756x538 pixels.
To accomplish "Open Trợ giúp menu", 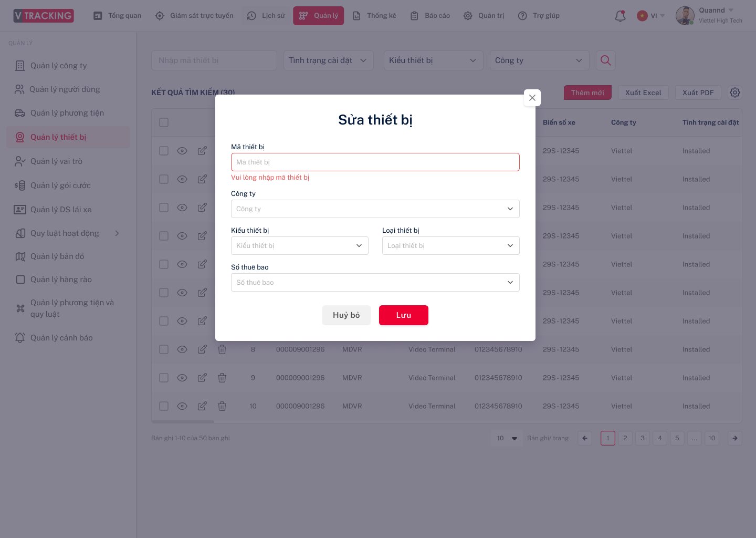I will [x=539, y=16].
